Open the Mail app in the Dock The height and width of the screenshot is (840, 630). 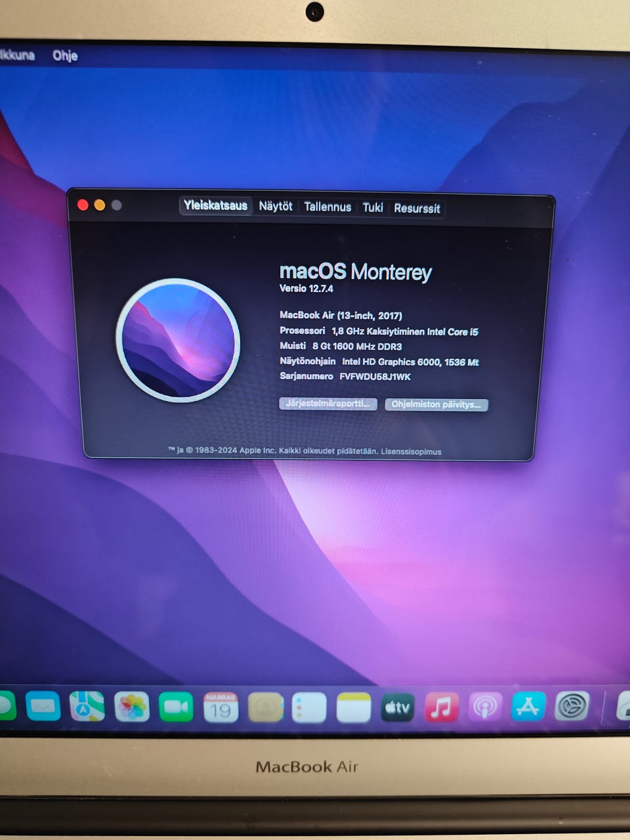pos(43,706)
